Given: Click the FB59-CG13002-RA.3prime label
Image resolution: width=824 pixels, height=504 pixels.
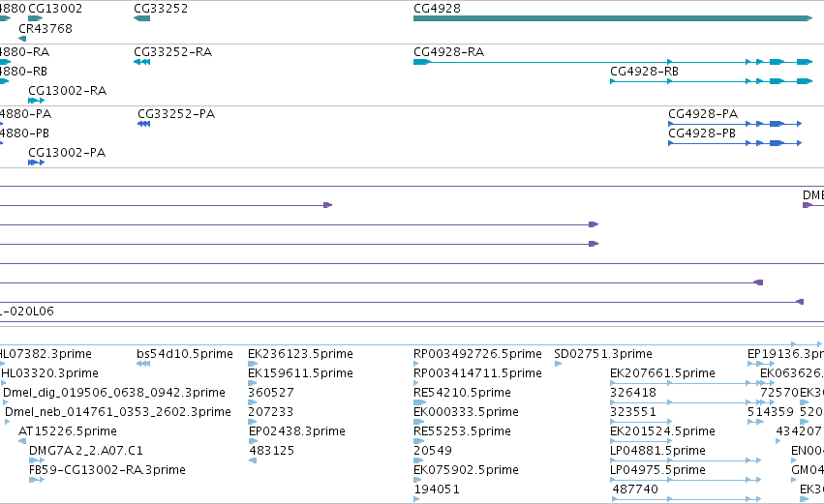Looking at the screenshot, I should (107, 470).
